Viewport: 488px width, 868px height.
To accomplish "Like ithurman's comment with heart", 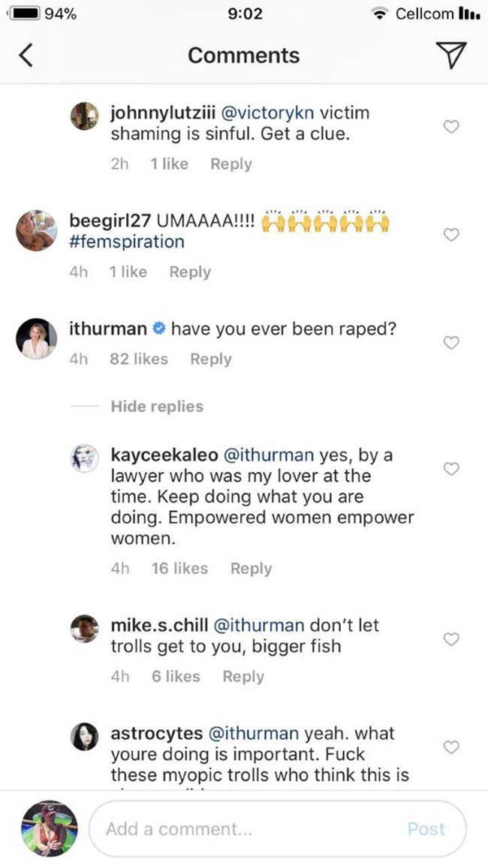I will tap(451, 343).
